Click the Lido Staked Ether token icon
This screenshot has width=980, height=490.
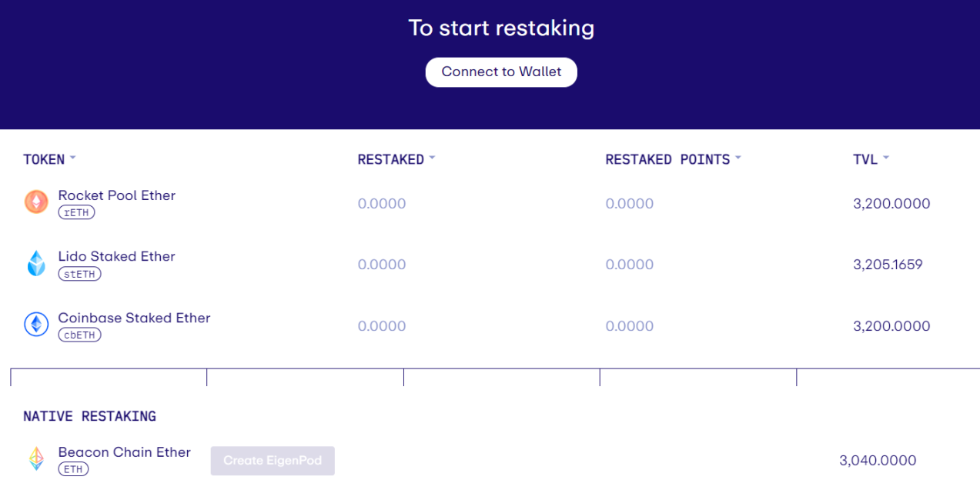click(35, 263)
